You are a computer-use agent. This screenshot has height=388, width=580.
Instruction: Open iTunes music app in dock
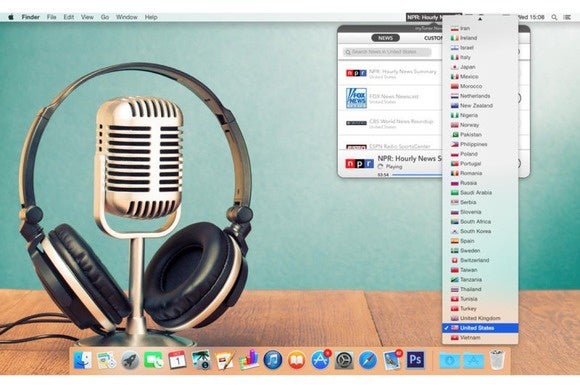[273, 360]
